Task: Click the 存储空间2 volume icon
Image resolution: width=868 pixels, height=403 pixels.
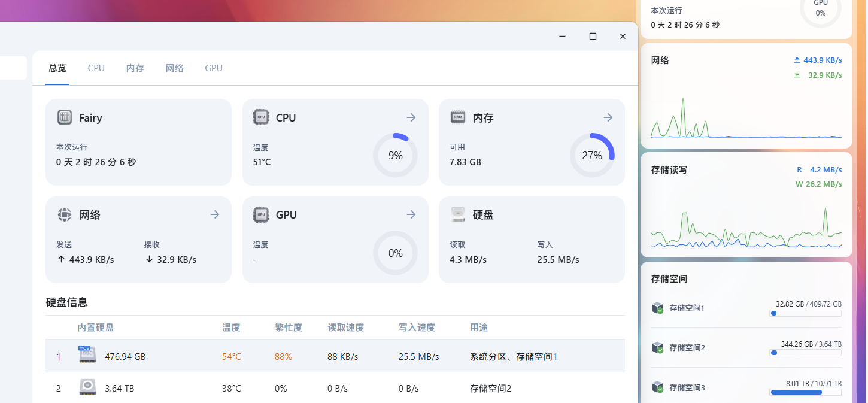Action: 658,348
